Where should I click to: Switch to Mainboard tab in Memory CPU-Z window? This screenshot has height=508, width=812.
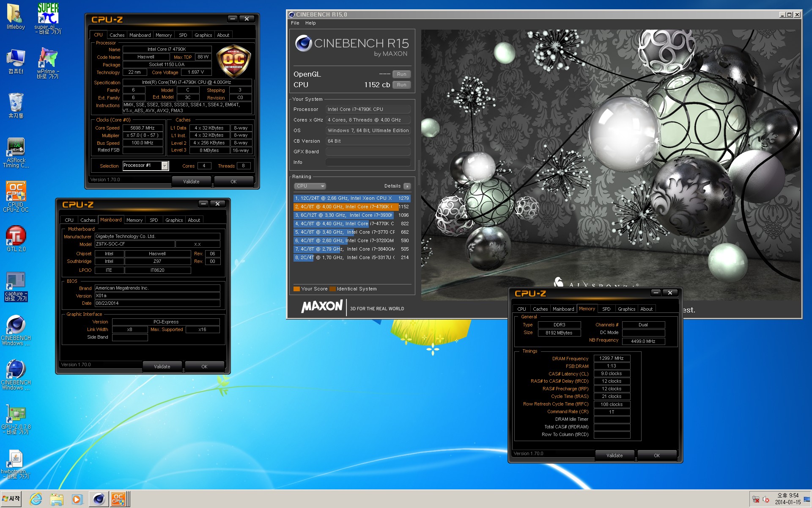click(563, 309)
